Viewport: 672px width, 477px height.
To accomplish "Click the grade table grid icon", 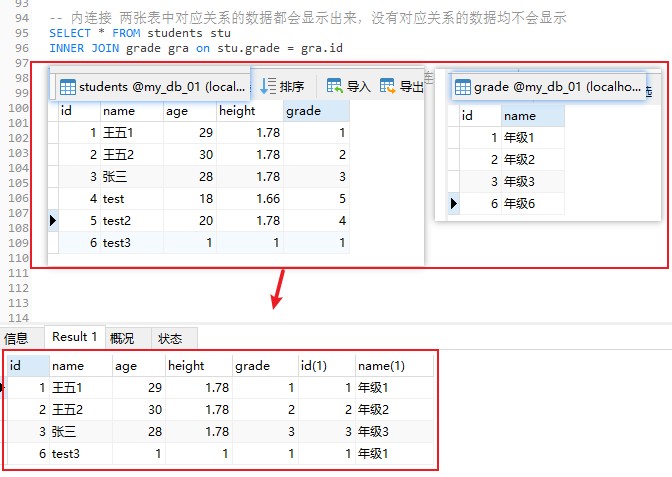I will (x=462, y=87).
